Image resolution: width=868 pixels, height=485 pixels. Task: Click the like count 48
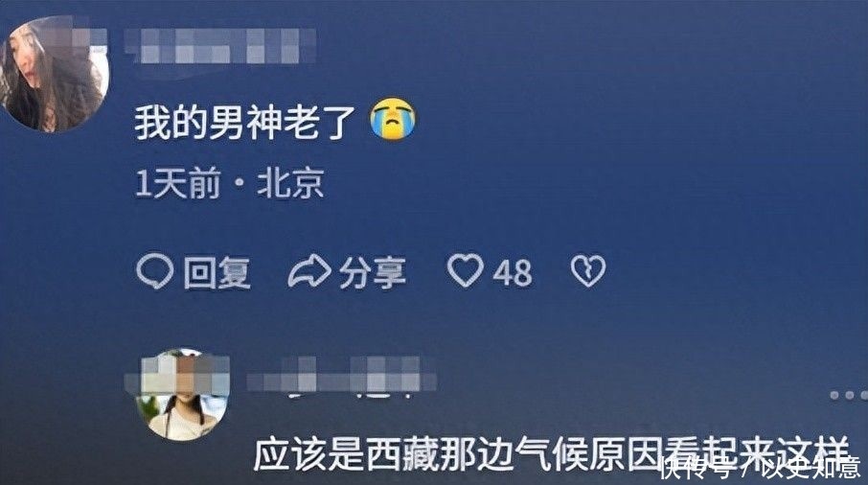(513, 272)
